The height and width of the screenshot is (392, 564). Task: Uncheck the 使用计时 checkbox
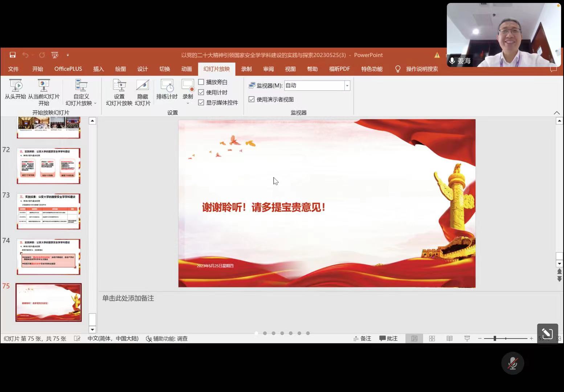pos(201,92)
